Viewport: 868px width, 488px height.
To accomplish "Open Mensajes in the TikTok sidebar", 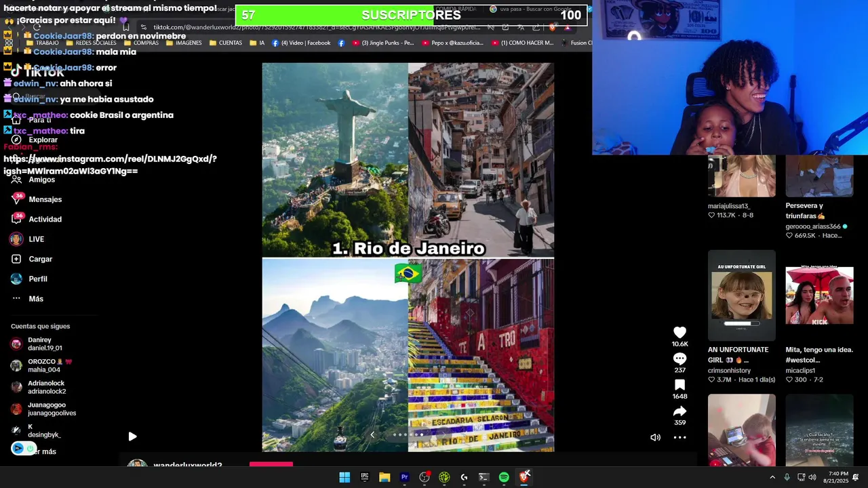I will (x=45, y=199).
